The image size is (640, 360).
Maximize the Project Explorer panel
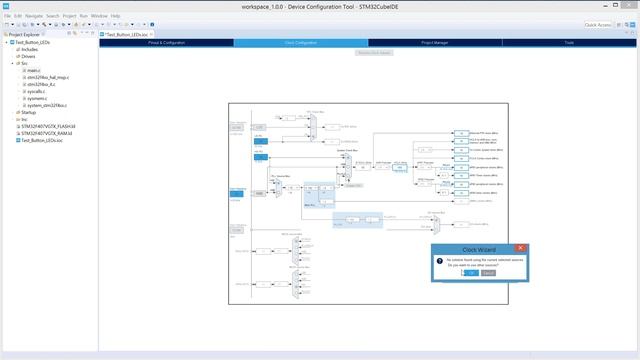tap(93, 33)
